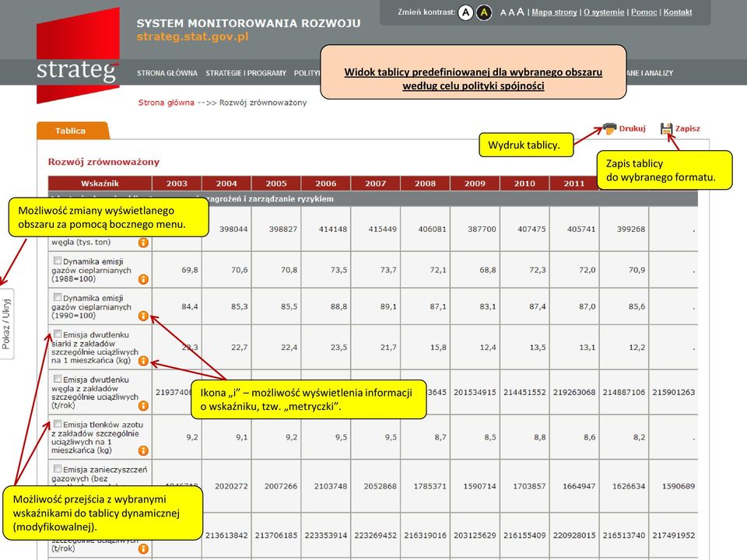Tick the Emisja tlenków azotu checkbox
This screenshot has width=747, height=560.
tap(57, 423)
